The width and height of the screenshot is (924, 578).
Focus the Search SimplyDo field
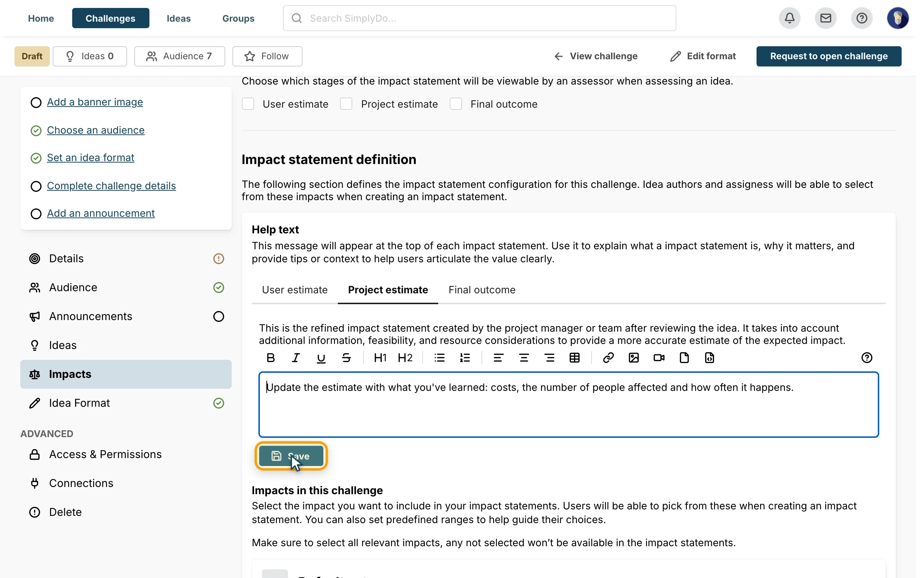pos(479,18)
